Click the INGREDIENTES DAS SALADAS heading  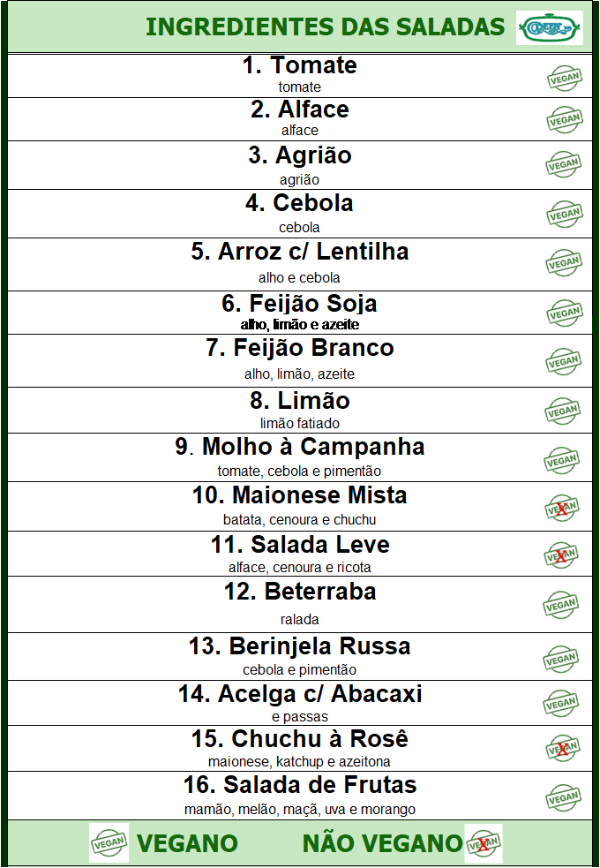[x=325, y=26]
